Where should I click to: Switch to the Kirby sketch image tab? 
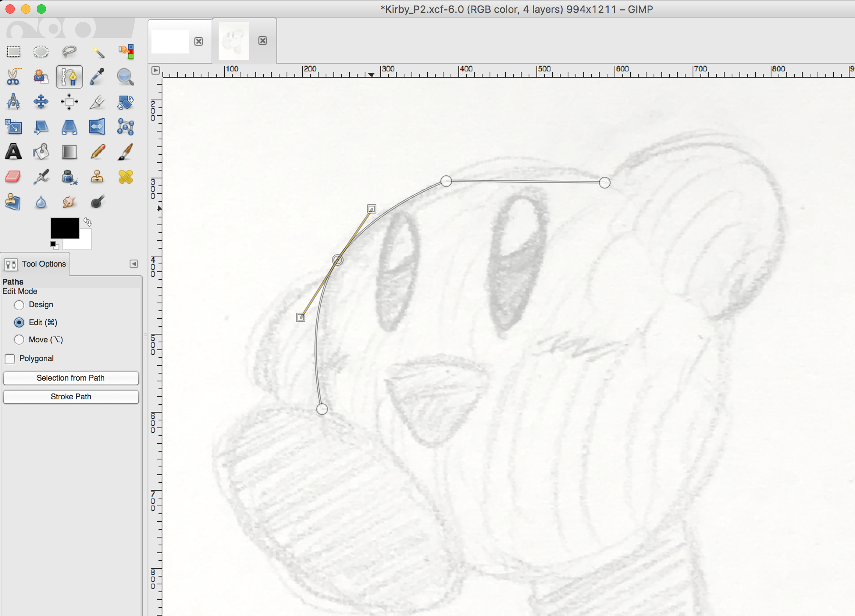234,41
